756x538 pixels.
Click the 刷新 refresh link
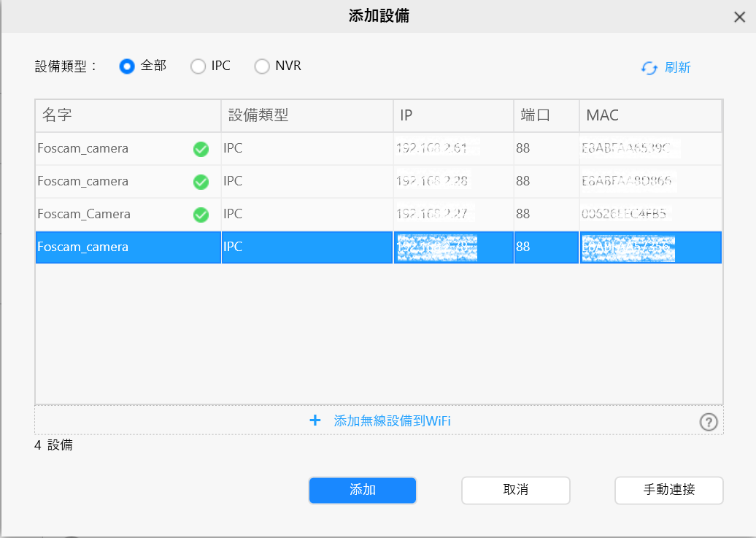(677, 68)
